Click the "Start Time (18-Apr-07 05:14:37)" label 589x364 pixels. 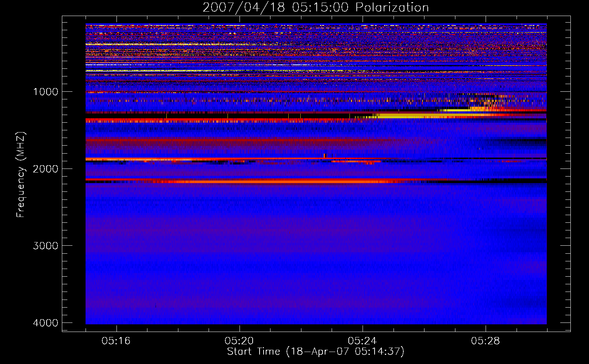tap(316, 352)
